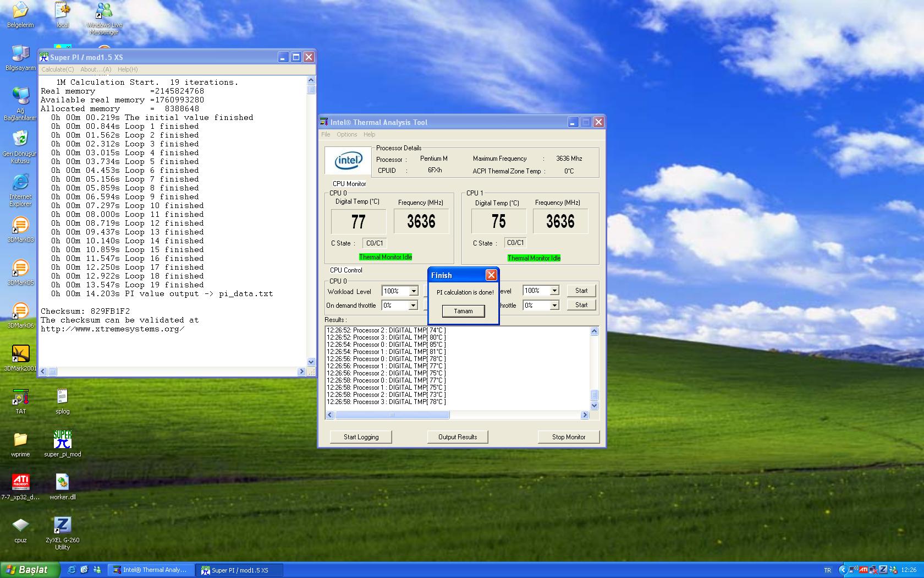Click Results list scroll up arrow
Screen dimensions: 924x578
tap(594, 331)
